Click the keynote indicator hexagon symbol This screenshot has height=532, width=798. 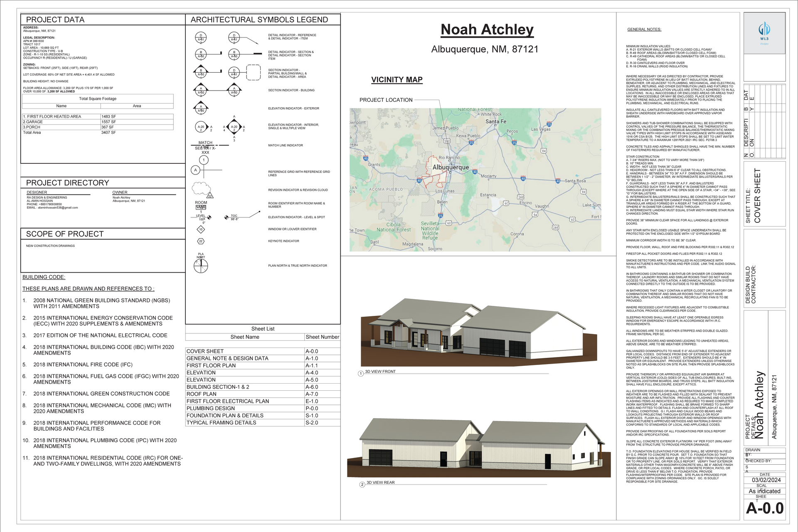tap(201, 241)
